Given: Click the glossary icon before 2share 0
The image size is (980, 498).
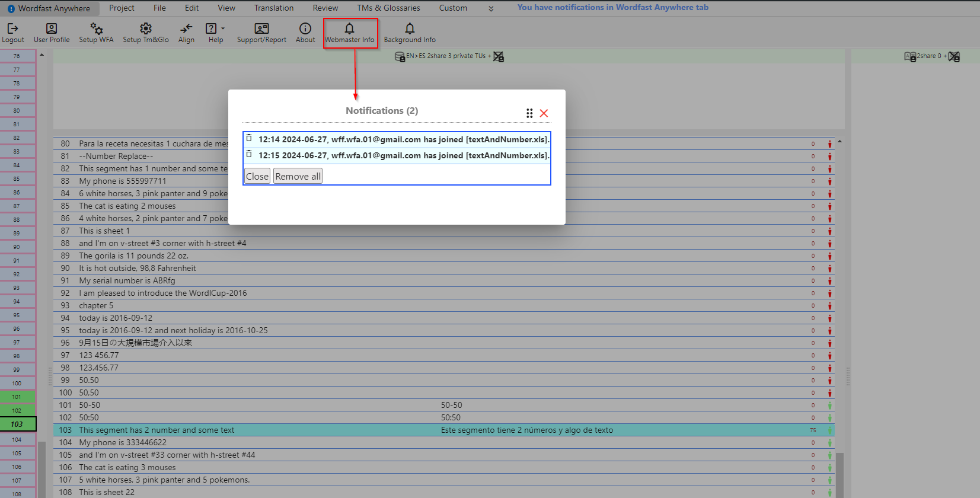Looking at the screenshot, I should coord(910,57).
